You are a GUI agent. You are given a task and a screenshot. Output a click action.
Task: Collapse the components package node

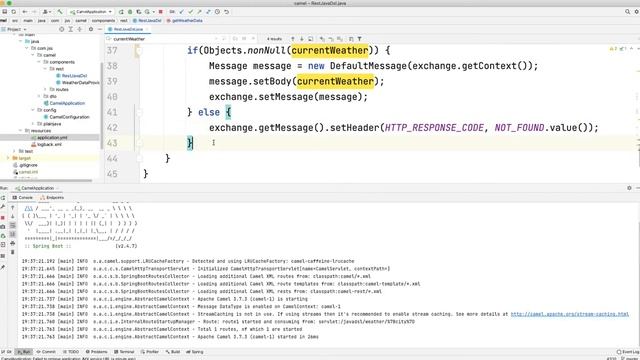pos(39,62)
